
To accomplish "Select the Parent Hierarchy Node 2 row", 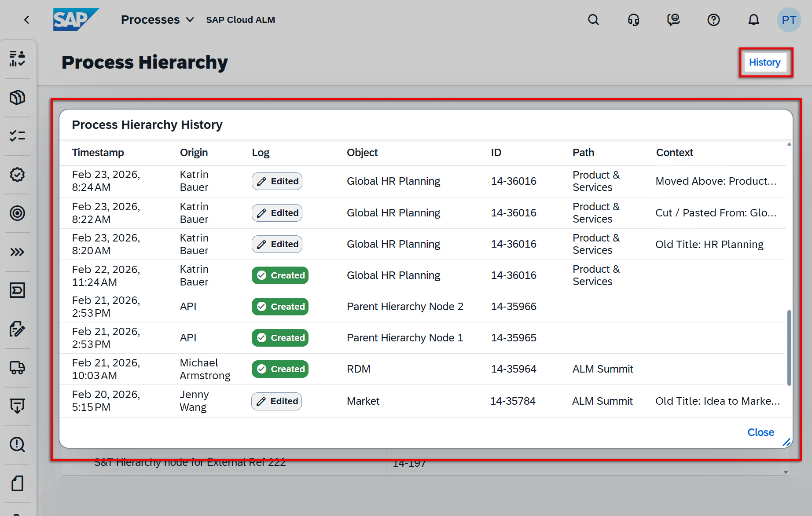I will tap(404, 307).
